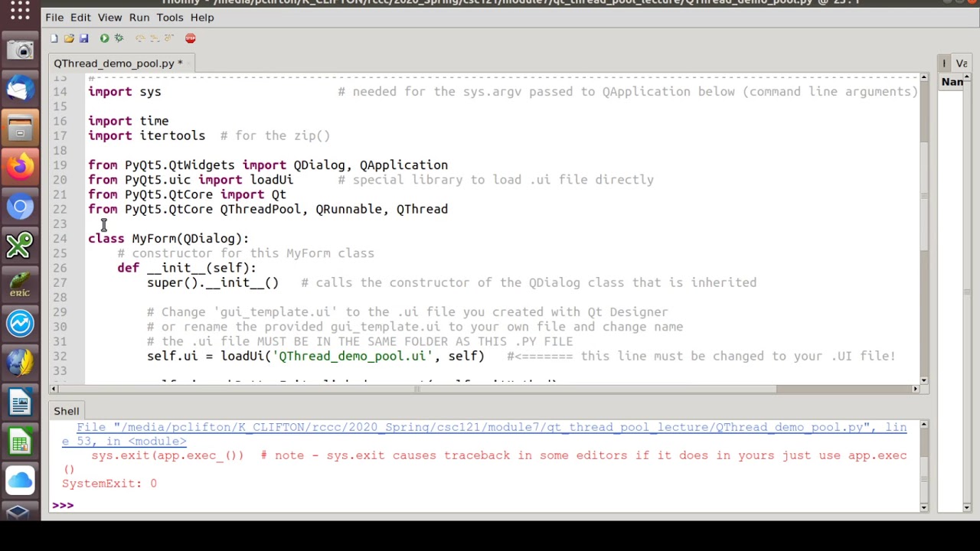
Task: Click the Shell scrollbar down arrow
Action: (x=924, y=507)
